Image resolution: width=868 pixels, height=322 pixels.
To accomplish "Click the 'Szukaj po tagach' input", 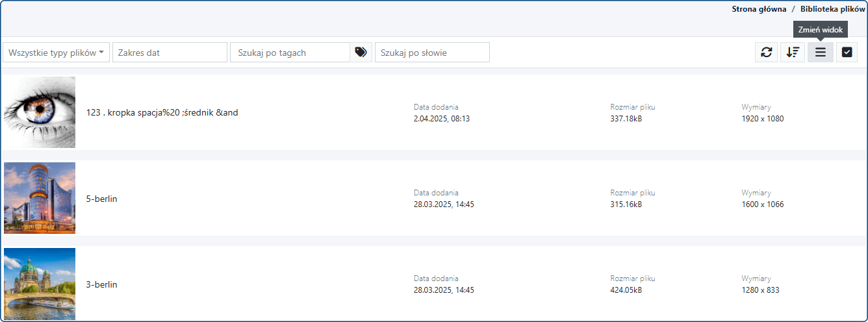I will click(290, 53).
